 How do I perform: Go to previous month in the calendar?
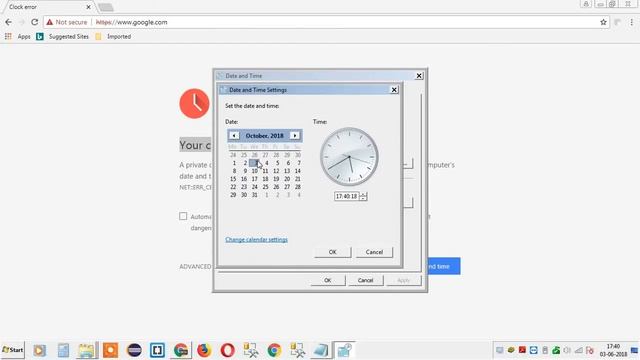(234, 136)
